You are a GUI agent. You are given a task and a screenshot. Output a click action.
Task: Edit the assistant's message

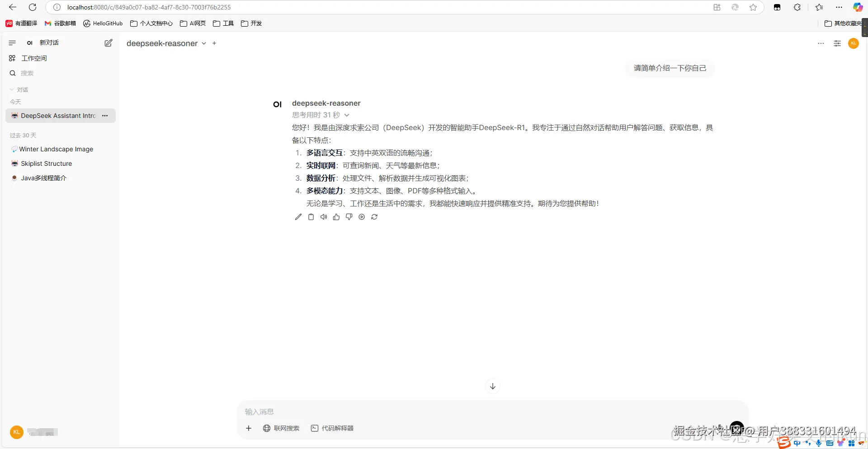pos(298,217)
